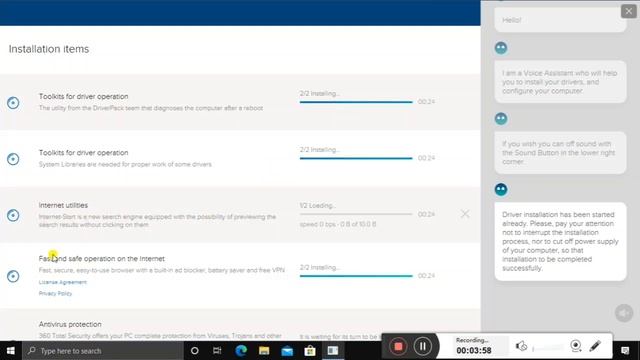Open Cortana circle icon on taskbar

(195, 351)
